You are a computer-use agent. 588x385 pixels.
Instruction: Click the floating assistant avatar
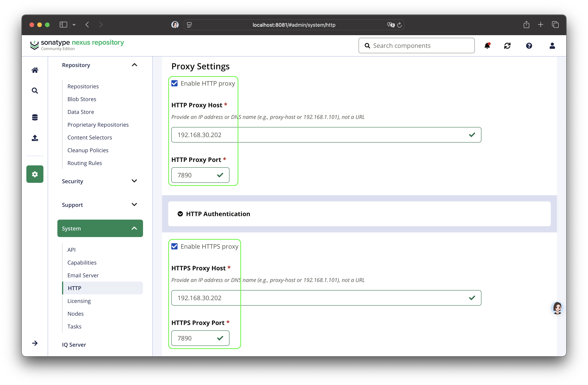(557, 308)
